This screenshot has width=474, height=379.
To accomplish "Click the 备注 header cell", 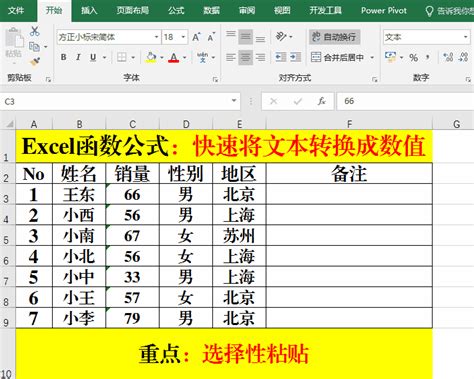I will coord(349,174).
